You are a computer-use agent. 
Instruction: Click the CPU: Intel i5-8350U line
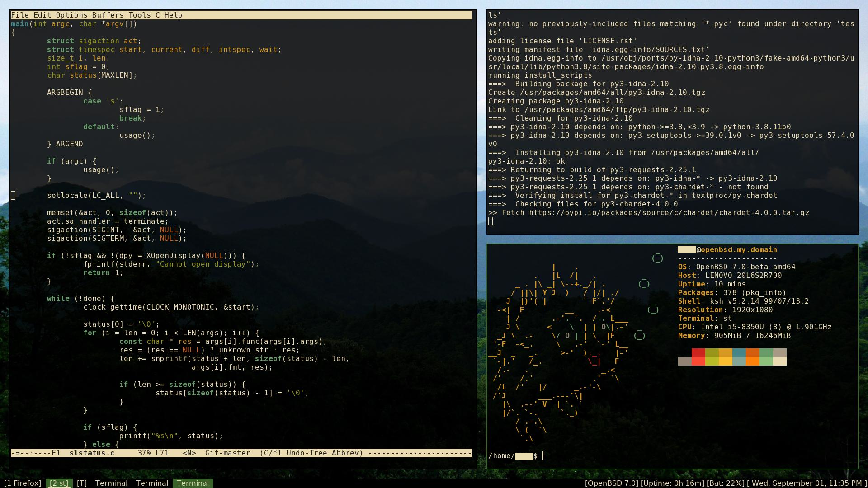pos(755,327)
